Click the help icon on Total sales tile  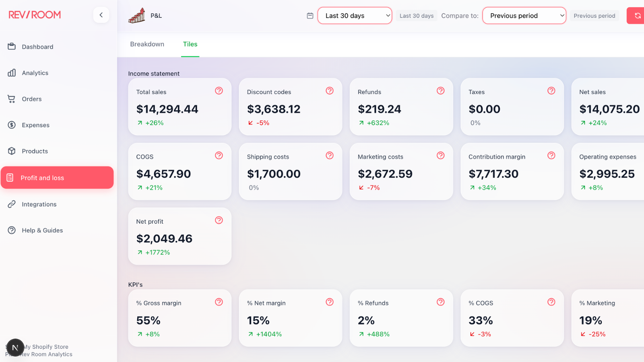coord(219,91)
